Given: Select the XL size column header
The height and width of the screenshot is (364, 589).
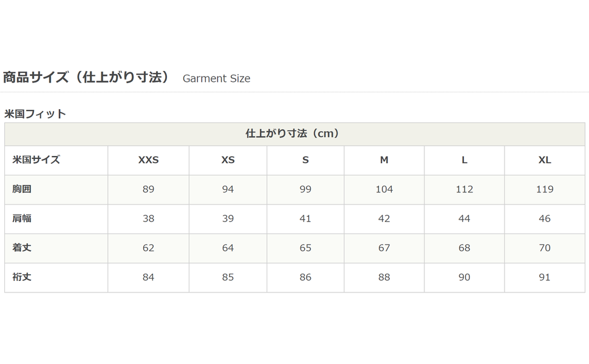Looking at the screenshot, I should [545, 160].
